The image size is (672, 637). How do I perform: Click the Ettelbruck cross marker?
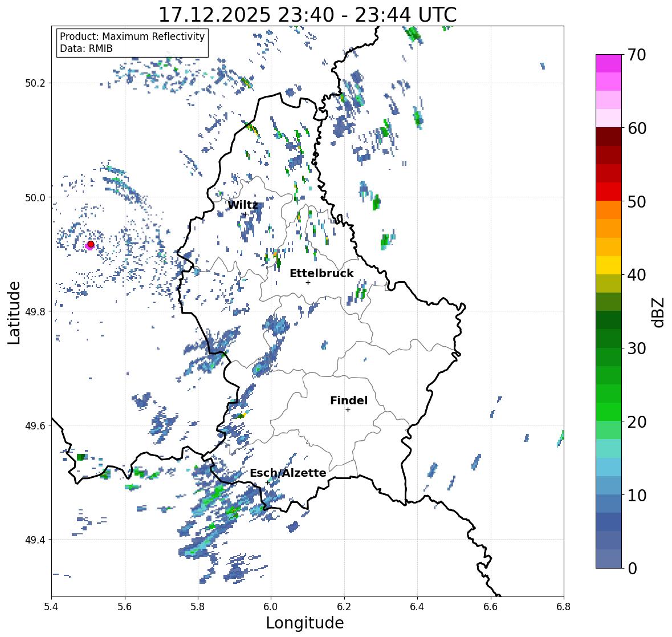tap(308, 282)
